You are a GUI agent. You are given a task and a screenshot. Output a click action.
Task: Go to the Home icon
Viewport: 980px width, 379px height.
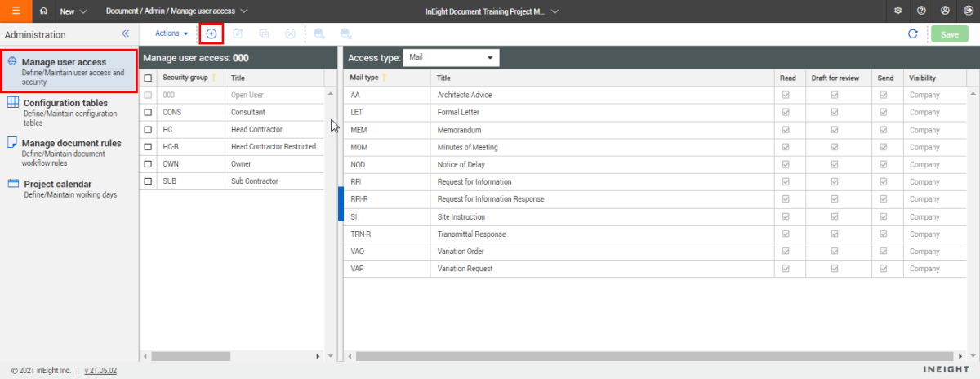(44, 11)
